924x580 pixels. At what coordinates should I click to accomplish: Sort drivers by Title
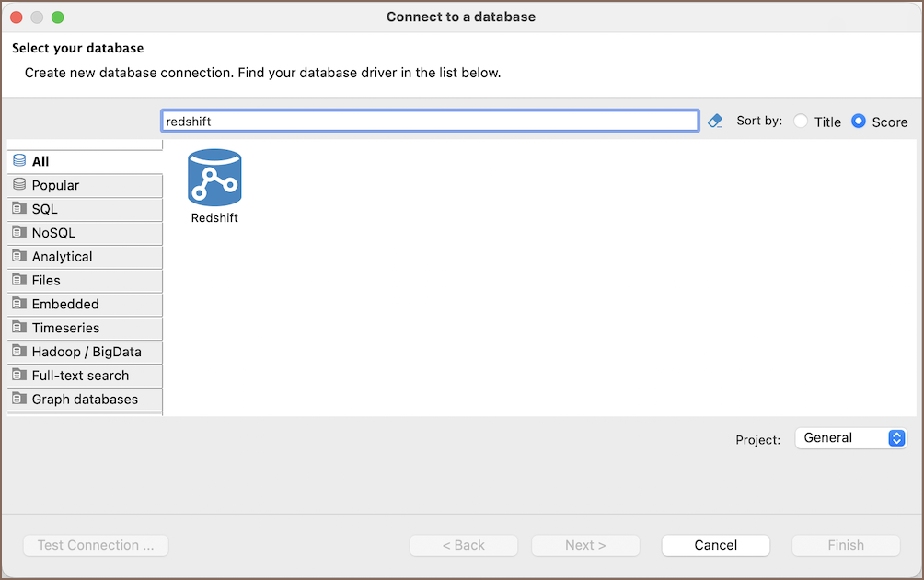click(x=801, y=122)
